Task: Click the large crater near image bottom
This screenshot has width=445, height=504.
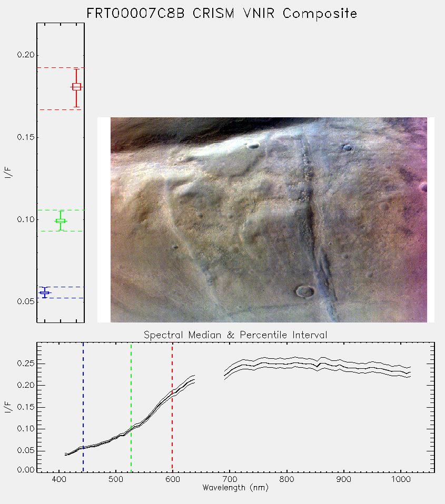Action: [x=305, y=291]
